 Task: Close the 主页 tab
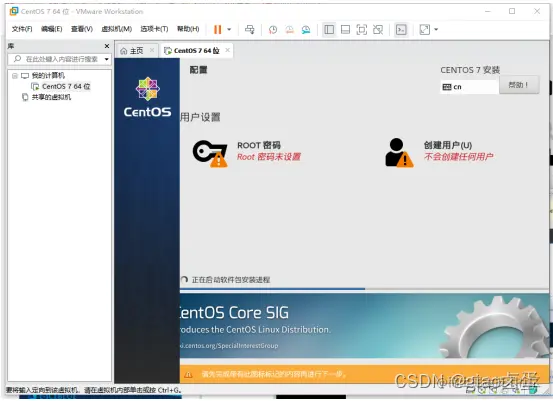[152, 50]
